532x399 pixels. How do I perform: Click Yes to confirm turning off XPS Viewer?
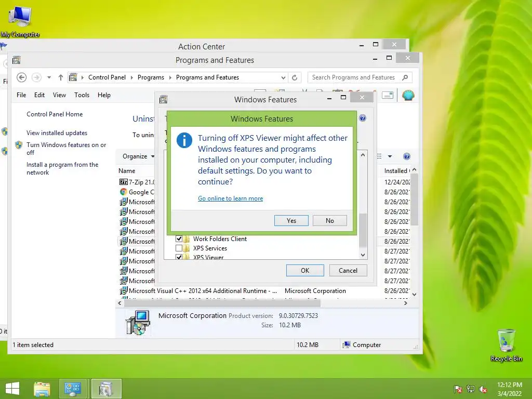coord(291,220)
